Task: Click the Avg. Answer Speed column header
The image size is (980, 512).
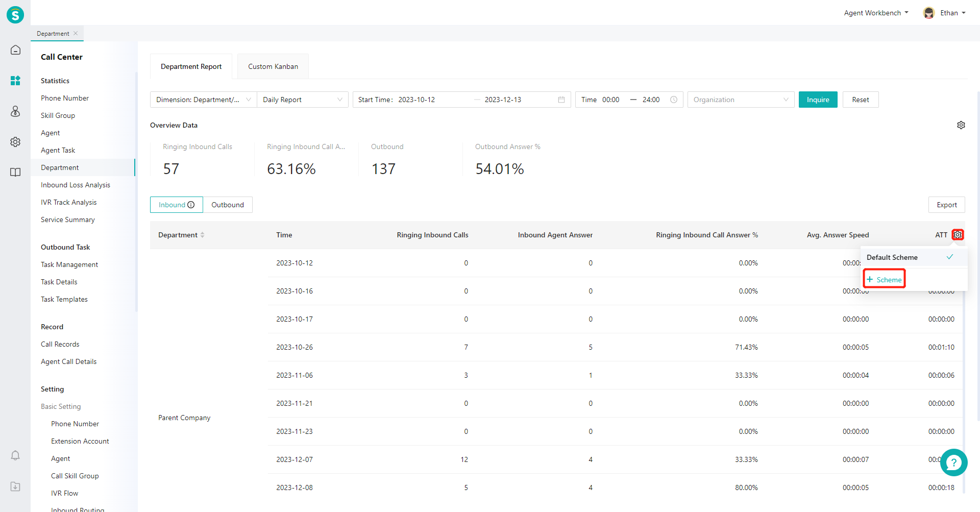Action: 838,235
